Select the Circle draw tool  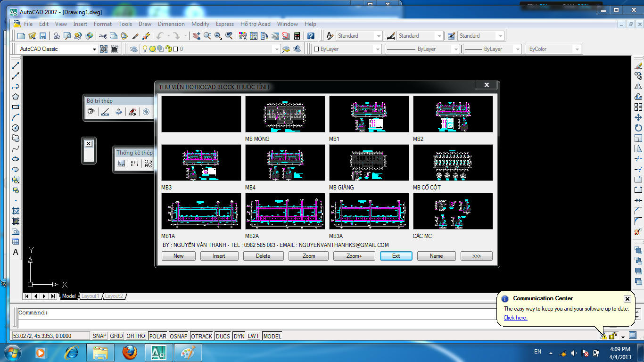[16, 128]
